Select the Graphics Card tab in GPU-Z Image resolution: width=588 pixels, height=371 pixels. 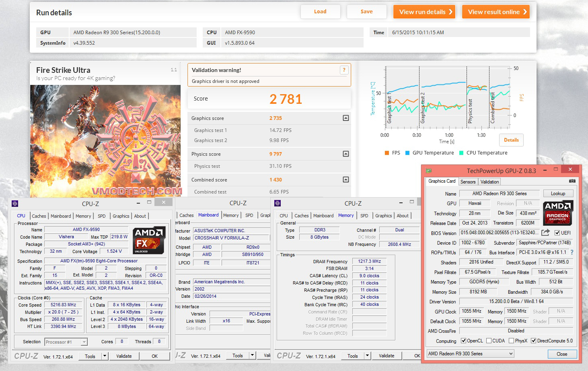pyautogui.click(x=442, y=181)
